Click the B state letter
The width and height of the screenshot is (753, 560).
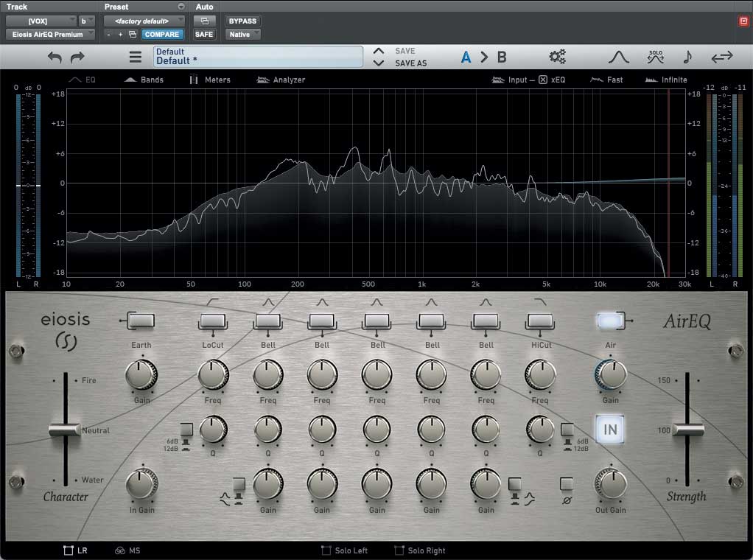[502, 57]
